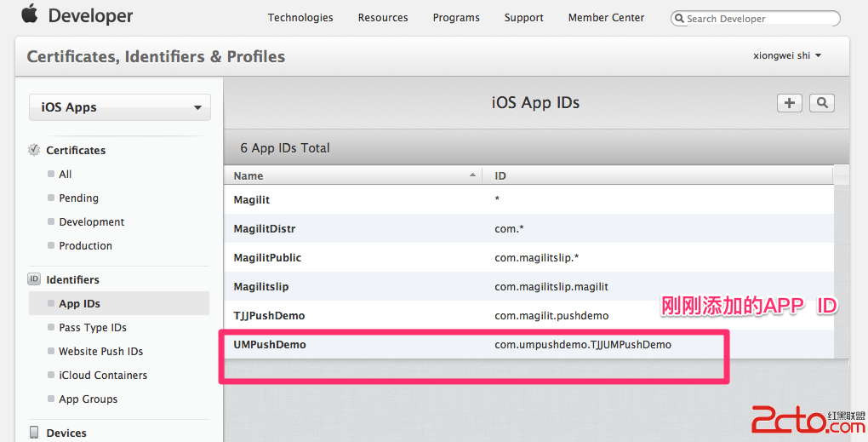The width and height of the screenshot is (868, 442).
Task: Open the Technologies menu
Action: [300, 18]
